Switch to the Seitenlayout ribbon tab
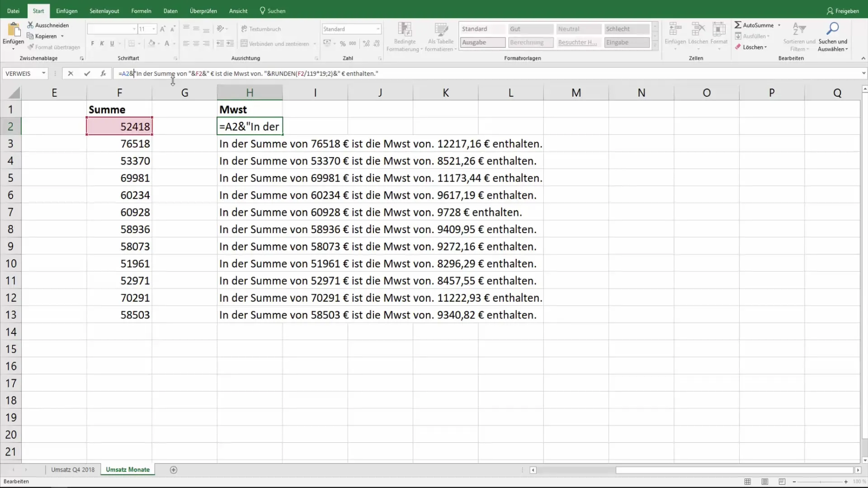868x488 pixels. coord(104,11)
